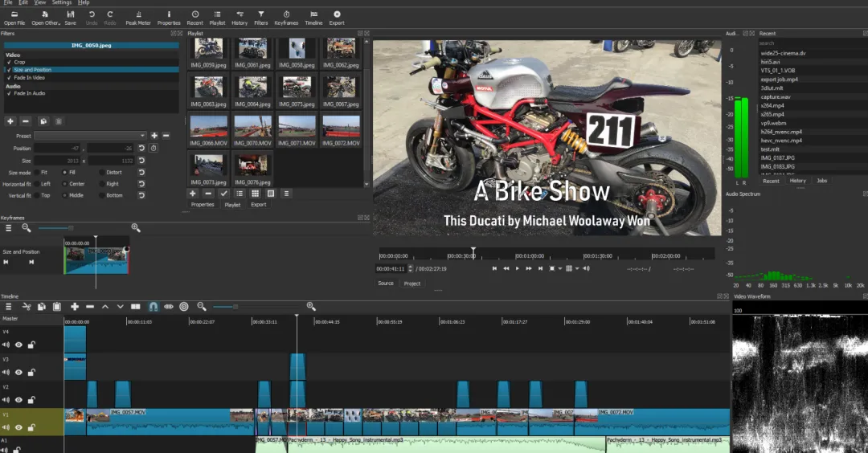The width and height of the screenshot is (868, 453).
Task: Click the Jobs tab in the Recent panel
Action: pos(822,181)
